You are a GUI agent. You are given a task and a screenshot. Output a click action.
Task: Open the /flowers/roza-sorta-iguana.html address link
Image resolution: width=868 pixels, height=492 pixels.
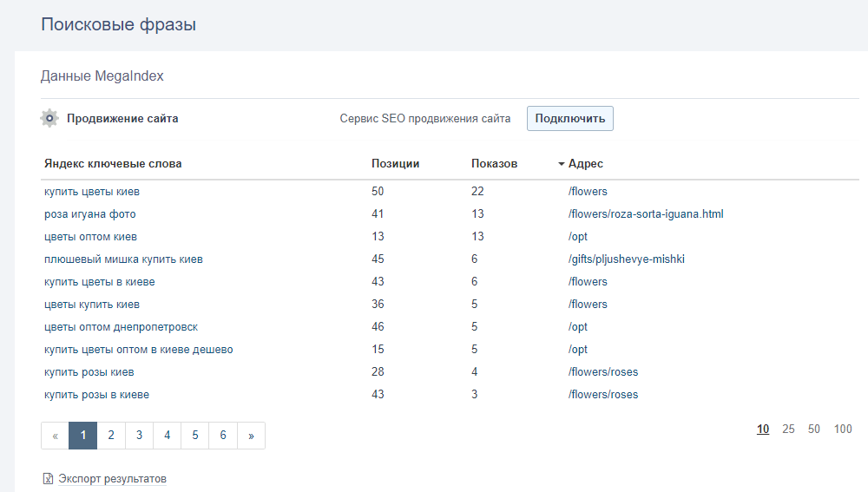click(x=646, y=214)
